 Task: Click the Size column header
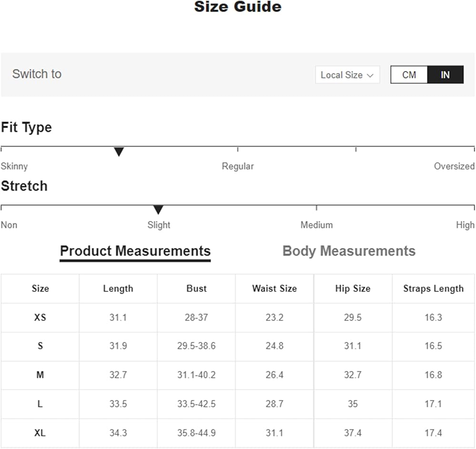(40, 289)
